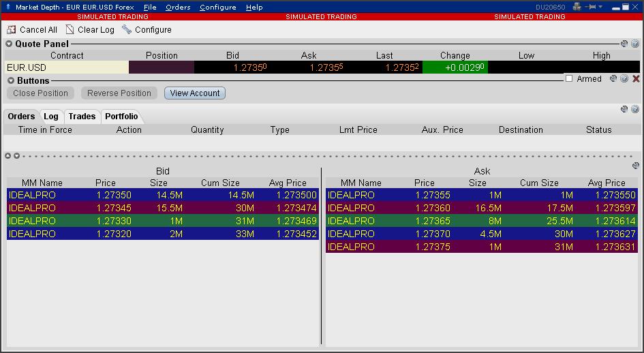644x353 pixels.
Task: Click the Position cell for EUR.USD
Action: click(162, 67)
